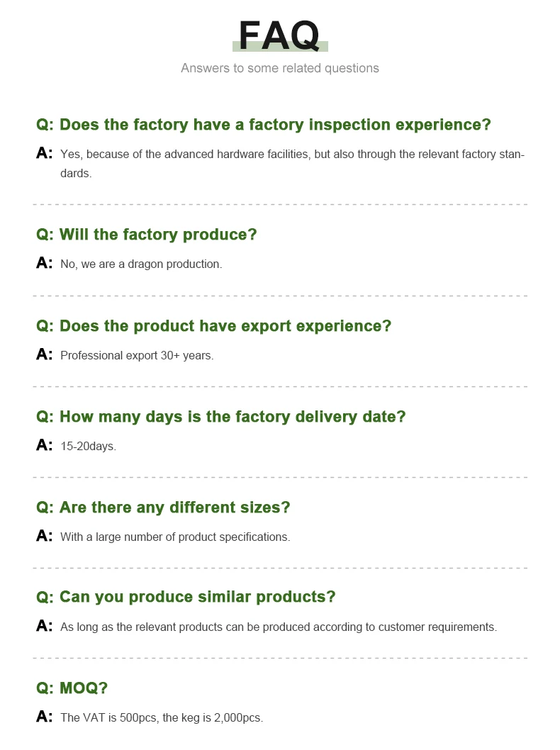Select the 'dragon production' answer text
Image resolution: width=560 pixels, height=750 pixels.
click(x=141, y=264)
